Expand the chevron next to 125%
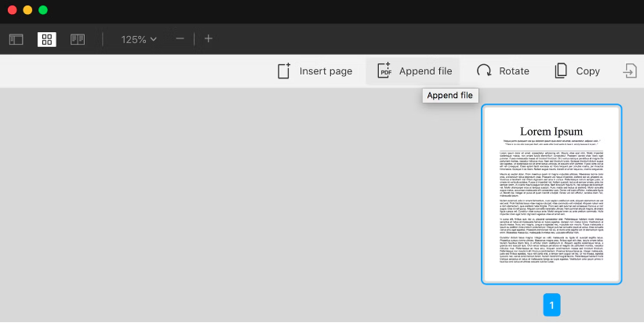Screen dimensions: 644x330 point(154,39)
